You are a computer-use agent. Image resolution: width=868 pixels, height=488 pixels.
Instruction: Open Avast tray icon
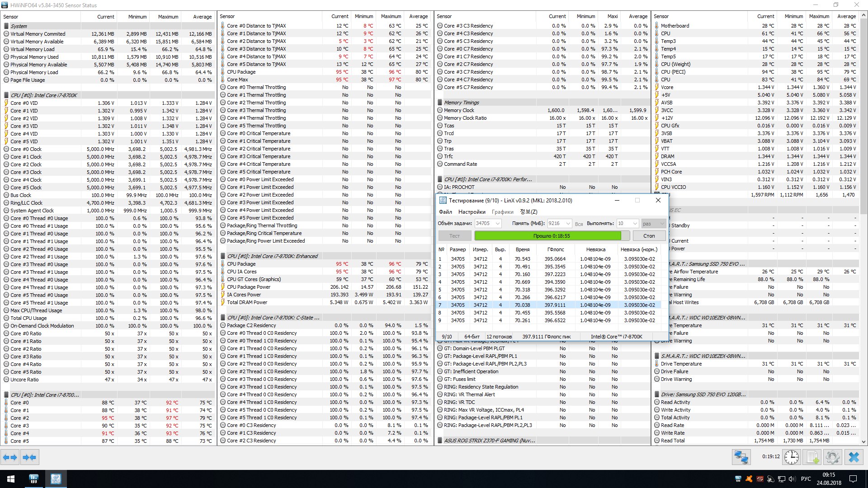tap(749, 479)
